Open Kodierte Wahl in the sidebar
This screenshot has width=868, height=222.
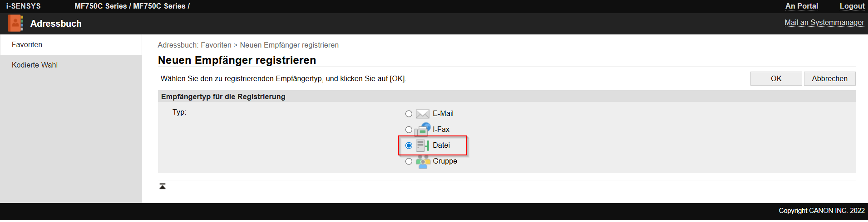(x=35, y=65)
